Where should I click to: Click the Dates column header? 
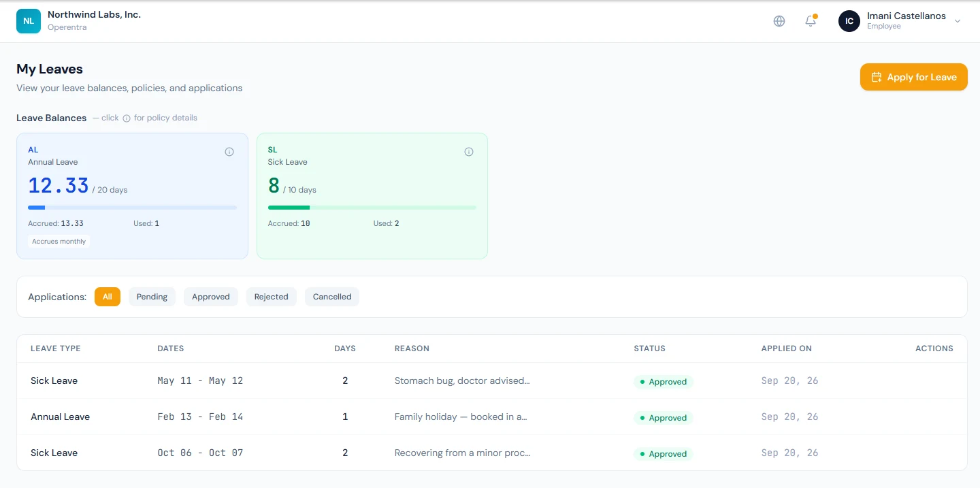171,348
